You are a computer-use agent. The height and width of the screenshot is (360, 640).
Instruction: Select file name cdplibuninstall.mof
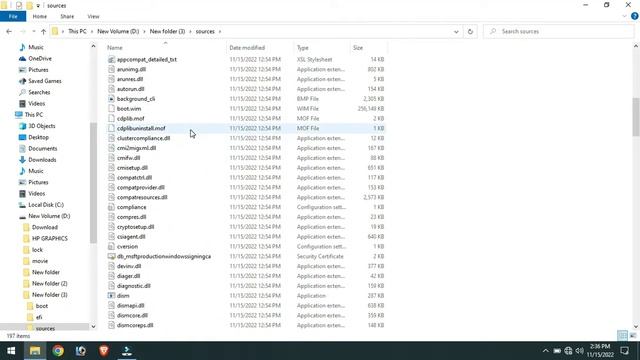click(141, 128)
